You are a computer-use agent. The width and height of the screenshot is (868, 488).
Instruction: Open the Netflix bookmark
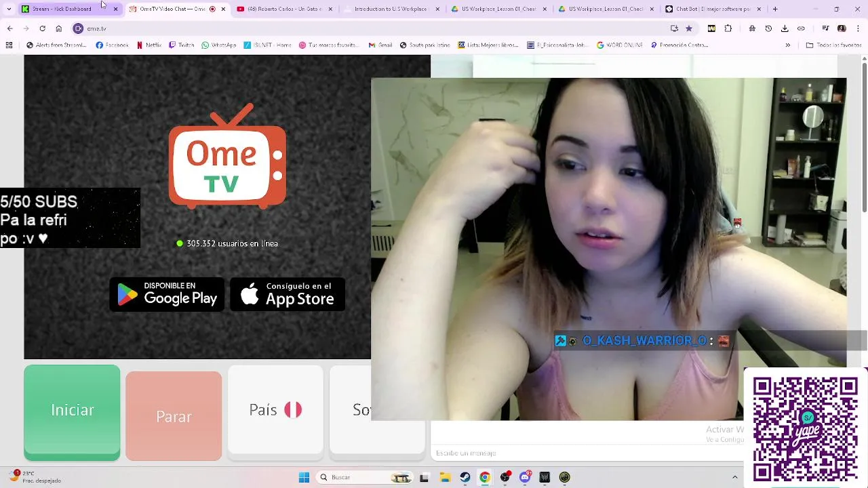[149, 45]
